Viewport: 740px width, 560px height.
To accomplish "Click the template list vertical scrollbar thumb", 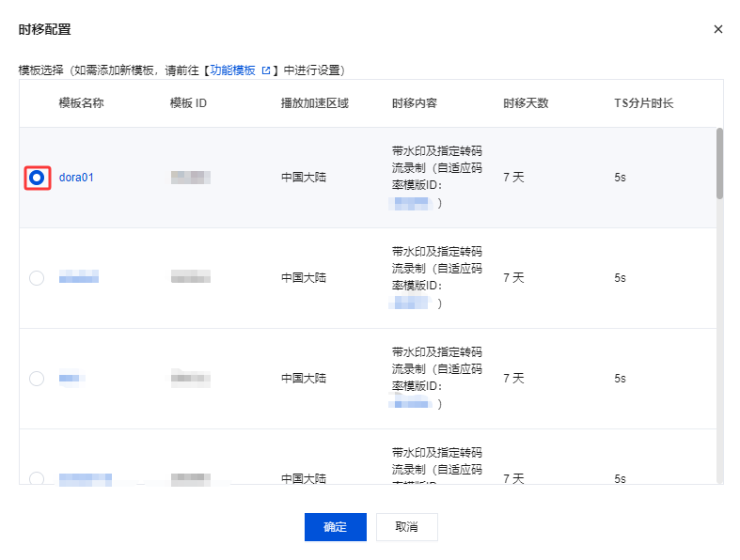I will [x=719, y=163].
